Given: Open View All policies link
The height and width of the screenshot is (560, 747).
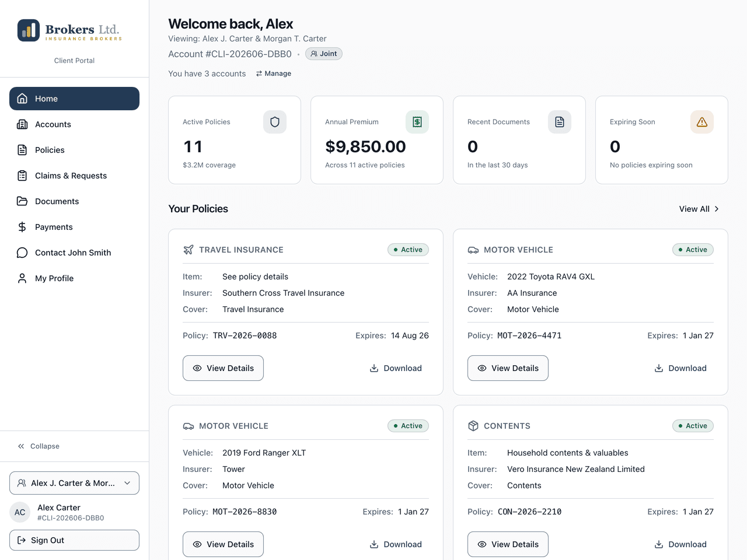Looking at the screenshot, I should (x=699, y=209).
